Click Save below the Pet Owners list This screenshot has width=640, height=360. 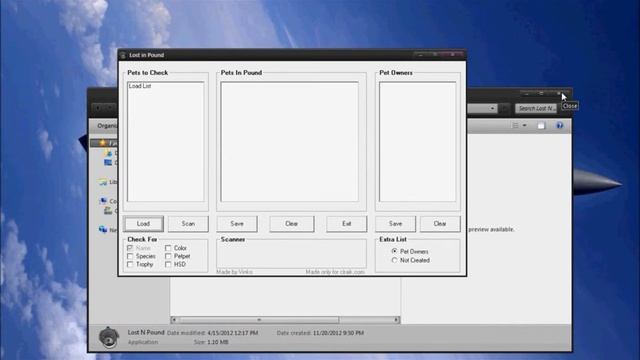(x=396, y=224)
